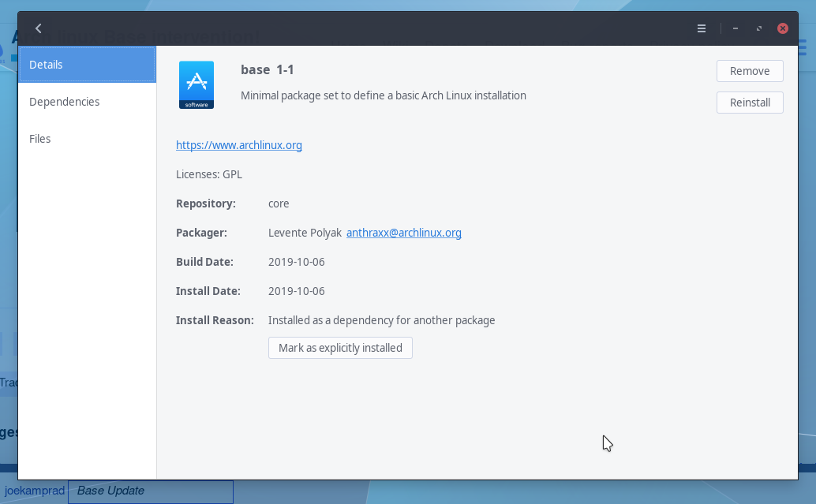Click 'joekamprad' in the background browser window
This screenshot has width=816, height=504.
click(35, 491)
